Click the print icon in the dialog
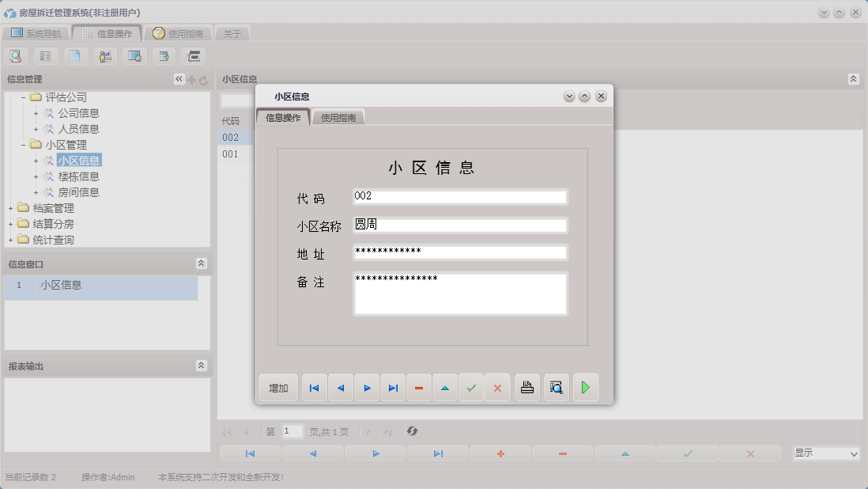Image resolution: width=868 pixels, height=489 pixels. [527, 387]
